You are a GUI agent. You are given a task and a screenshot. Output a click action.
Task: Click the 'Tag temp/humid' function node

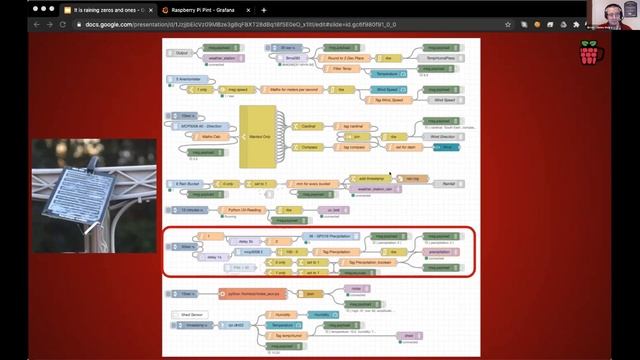287,336
